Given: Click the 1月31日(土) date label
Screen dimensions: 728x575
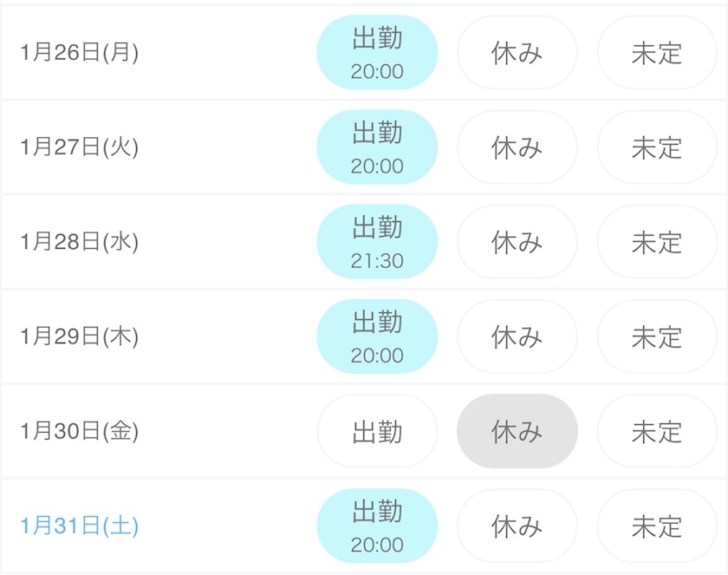Looking at the screenshot, I should [79, 526].
